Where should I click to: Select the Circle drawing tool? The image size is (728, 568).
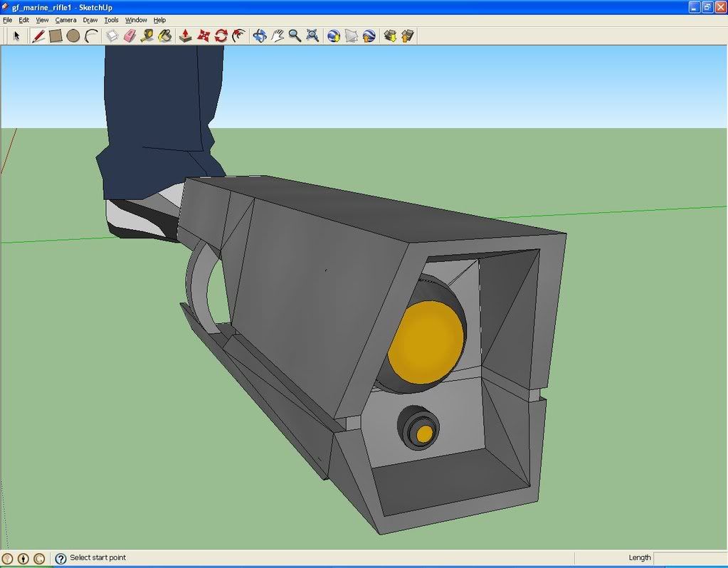[73, 36]
